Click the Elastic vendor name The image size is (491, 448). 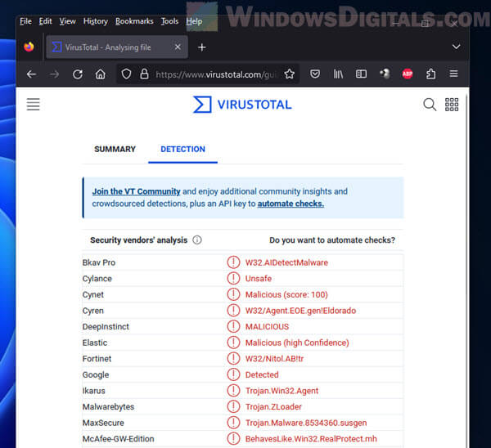[95, 343]
